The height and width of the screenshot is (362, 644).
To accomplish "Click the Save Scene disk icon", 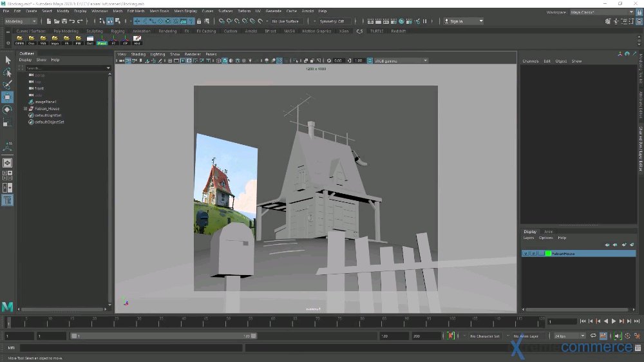I will (64, 21).
